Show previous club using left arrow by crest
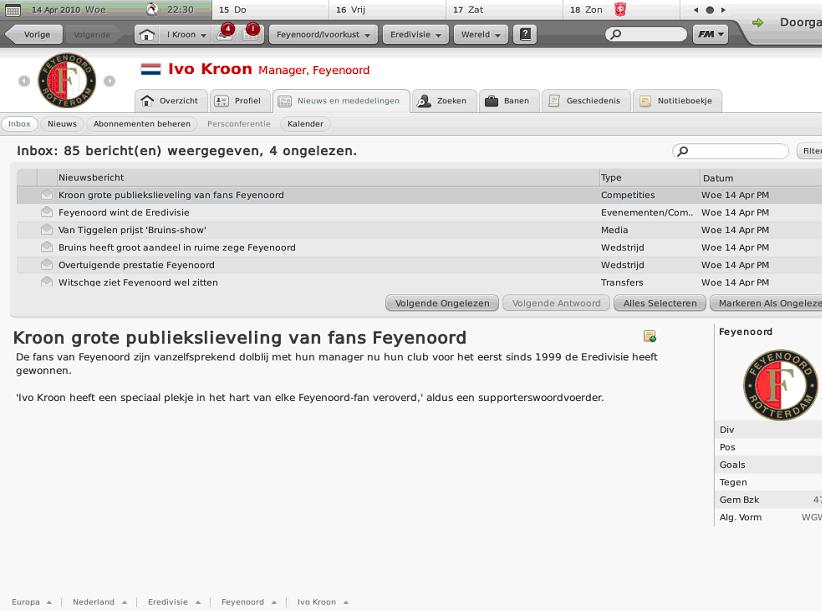 tap(24, 81)
